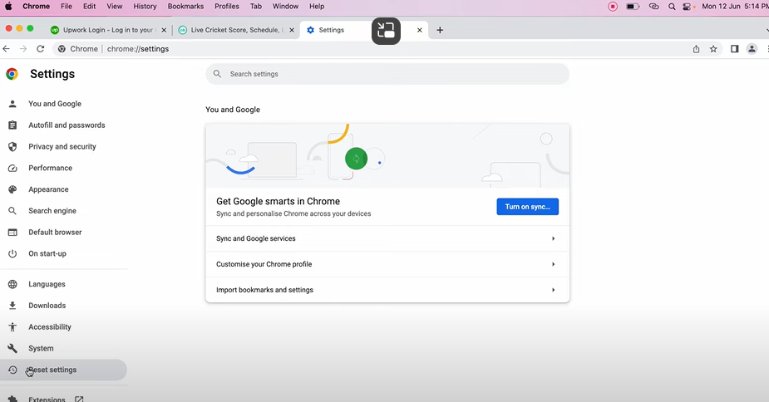The width and height of the screenshot is (769, 402).
Task: Expand Import bookmarks and settings row
Action: [387, 290]
